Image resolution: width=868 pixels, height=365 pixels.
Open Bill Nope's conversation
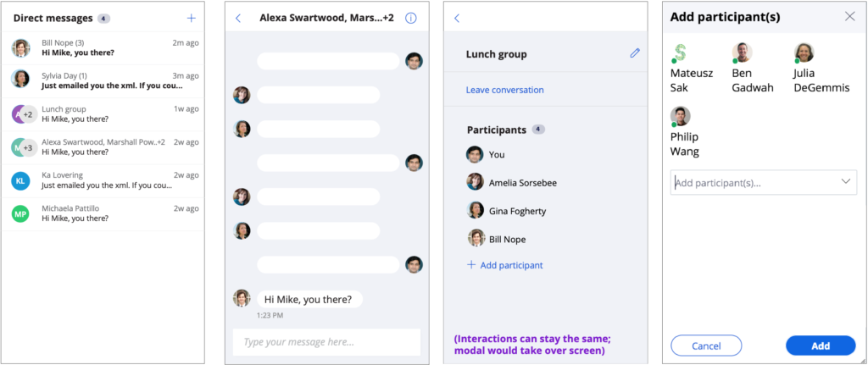coord(103,48)
